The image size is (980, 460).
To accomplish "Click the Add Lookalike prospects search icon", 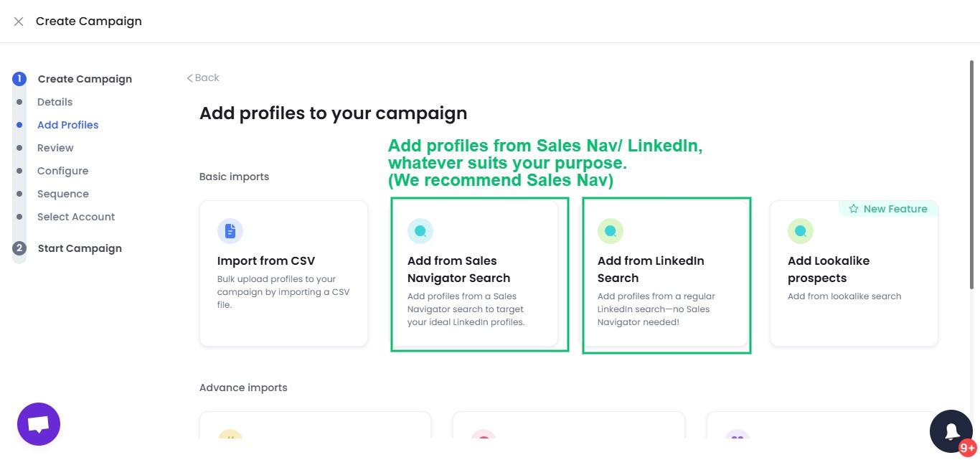I will pyautogui.click(x=801, y=230).
